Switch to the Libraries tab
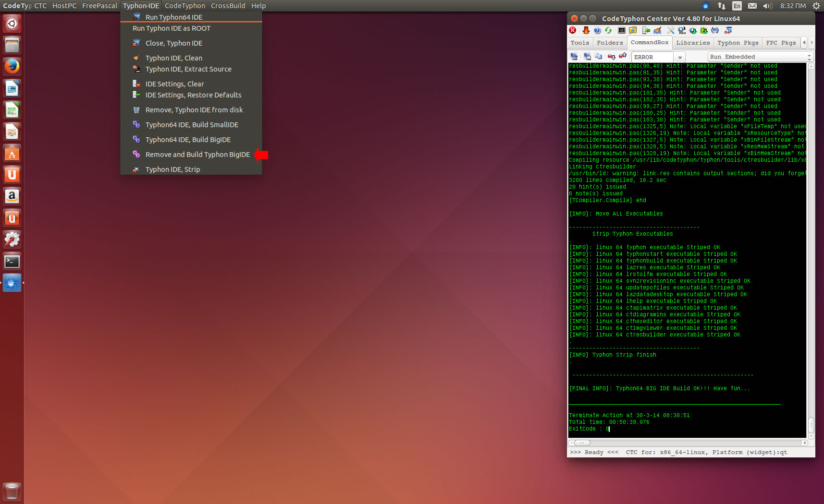Viewport: 824px width, 504px height. click(692, 43)
